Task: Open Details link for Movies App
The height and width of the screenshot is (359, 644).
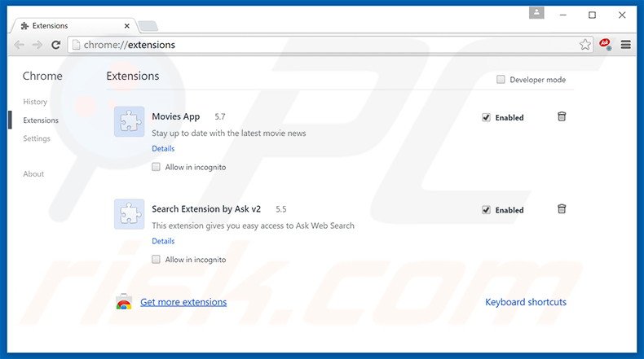Action: point(163,148)
